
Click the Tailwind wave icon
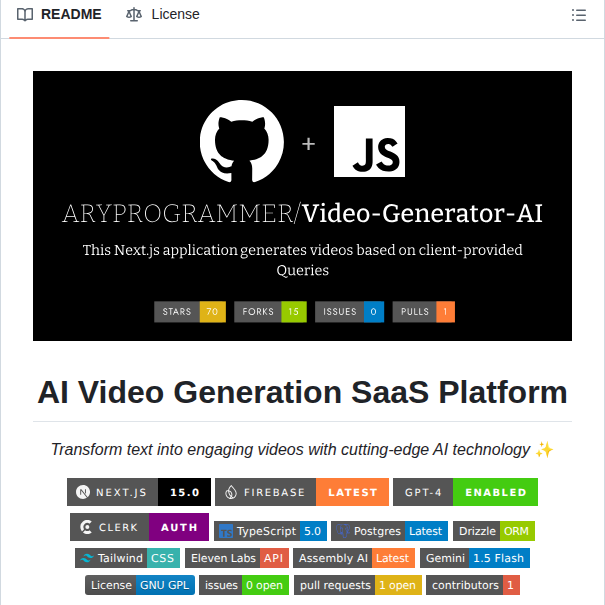pos(87,558)
